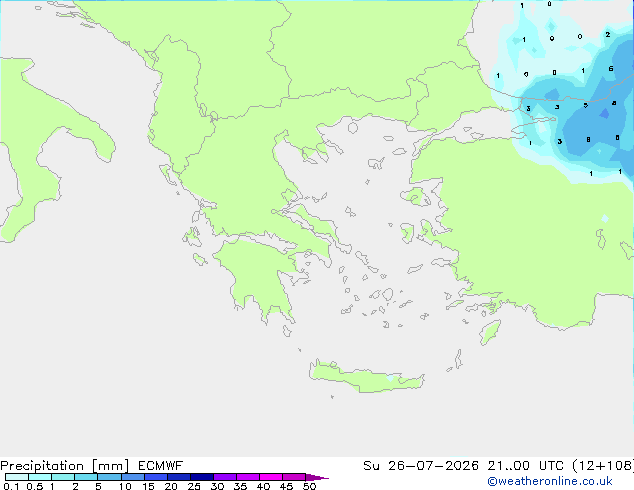The width and height of the screenshot is (634, 490).
Task: Select the 0.5–1 mm legend color swatch
Action: tap(40, 477)
